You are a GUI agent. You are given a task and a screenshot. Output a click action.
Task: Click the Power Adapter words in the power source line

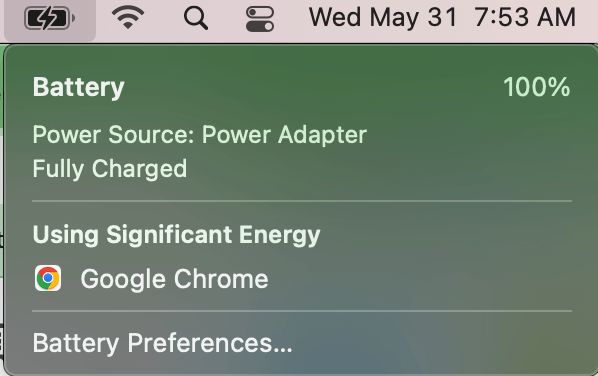pos(285,135)
